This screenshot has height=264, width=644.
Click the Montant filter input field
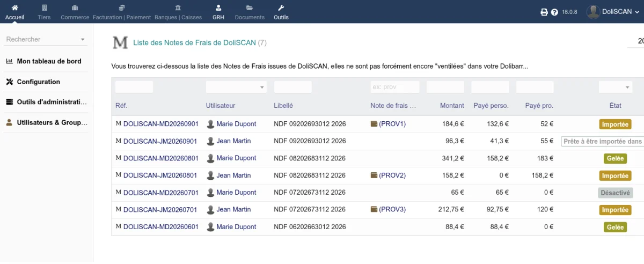445,87
